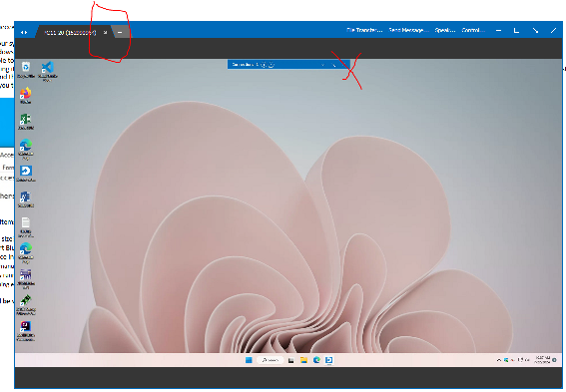Click the pin icon on the connection bar
This screenshot has width=566, height=392.
333,65
